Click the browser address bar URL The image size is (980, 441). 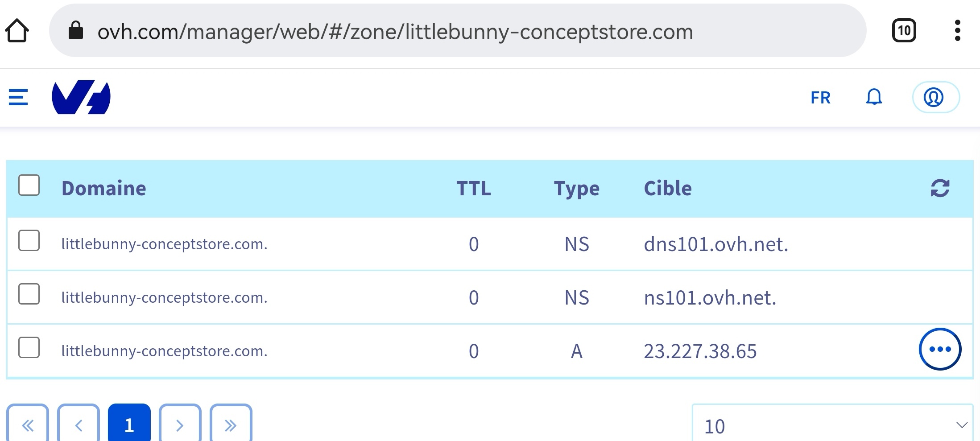click(395, 32)
